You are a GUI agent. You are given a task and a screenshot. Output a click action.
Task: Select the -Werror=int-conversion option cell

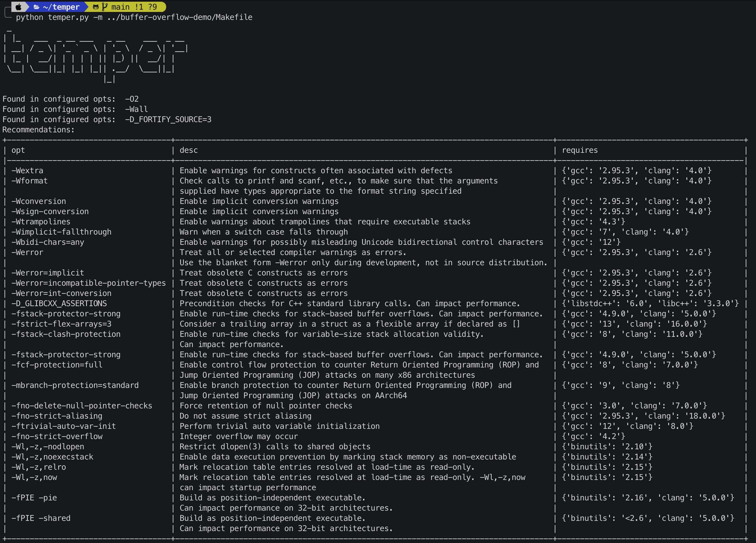pos(61,293)
